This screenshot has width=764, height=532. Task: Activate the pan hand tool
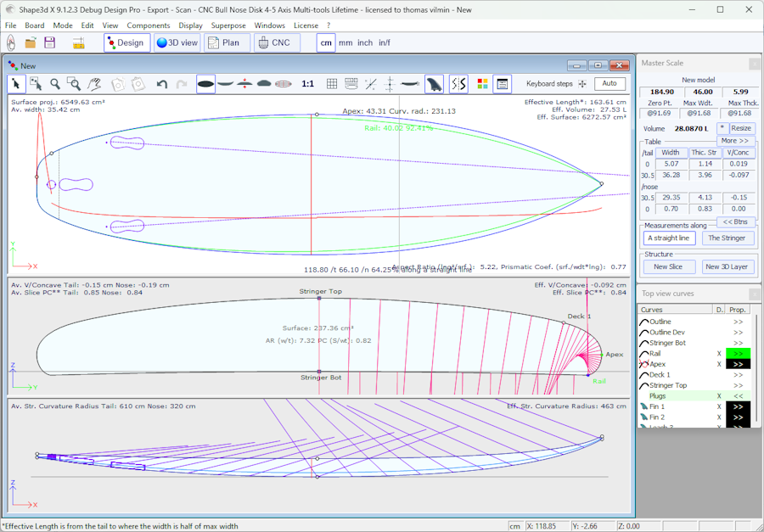(94, 84)
